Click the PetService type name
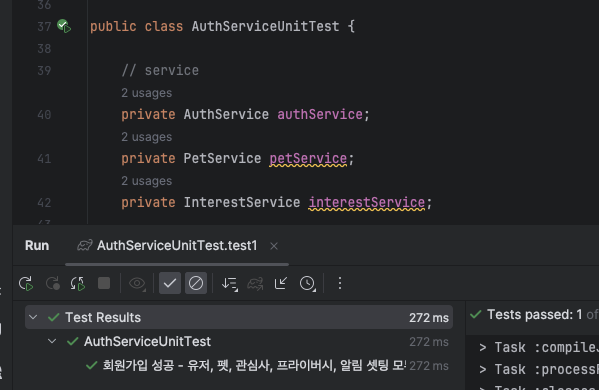This screenshot has width=599, height=390. click(x=222, y=158)
